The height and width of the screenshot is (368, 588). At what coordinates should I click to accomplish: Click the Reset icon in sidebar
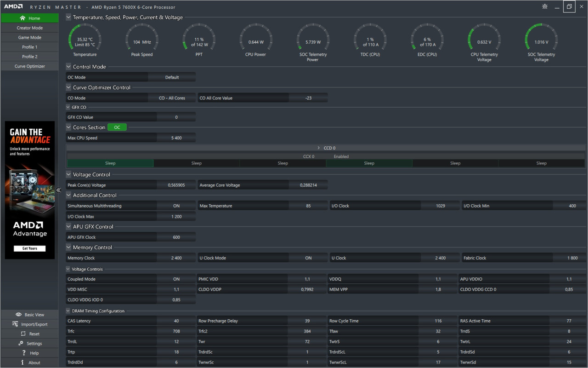click(23, 334)
